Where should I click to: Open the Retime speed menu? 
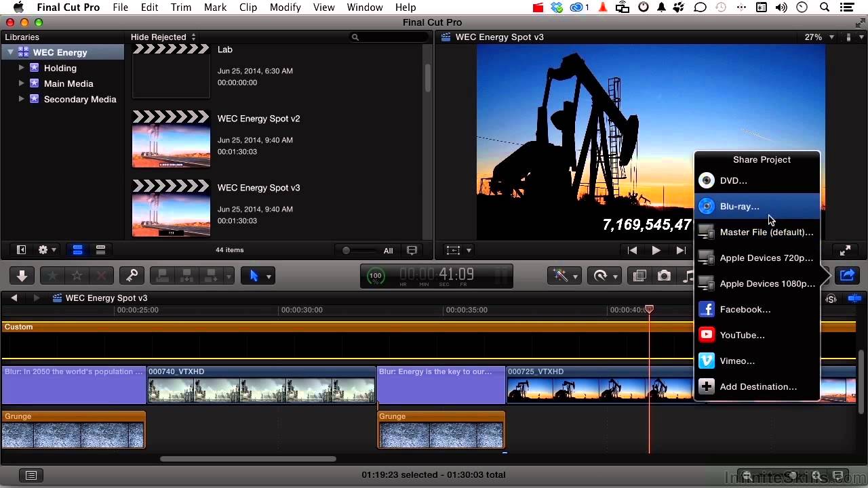pos(604,276)
